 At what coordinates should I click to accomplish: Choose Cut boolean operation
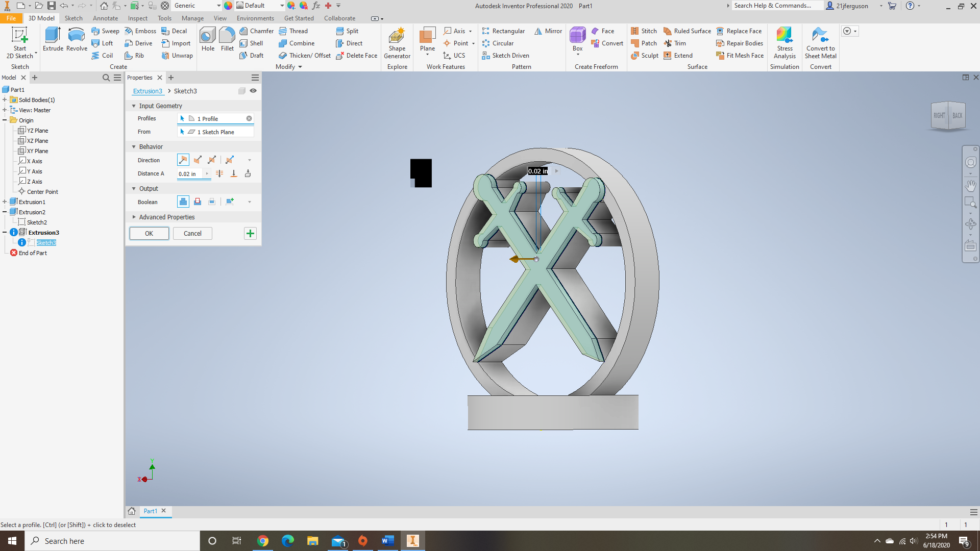pyautogui.click(x=198, y=202)
